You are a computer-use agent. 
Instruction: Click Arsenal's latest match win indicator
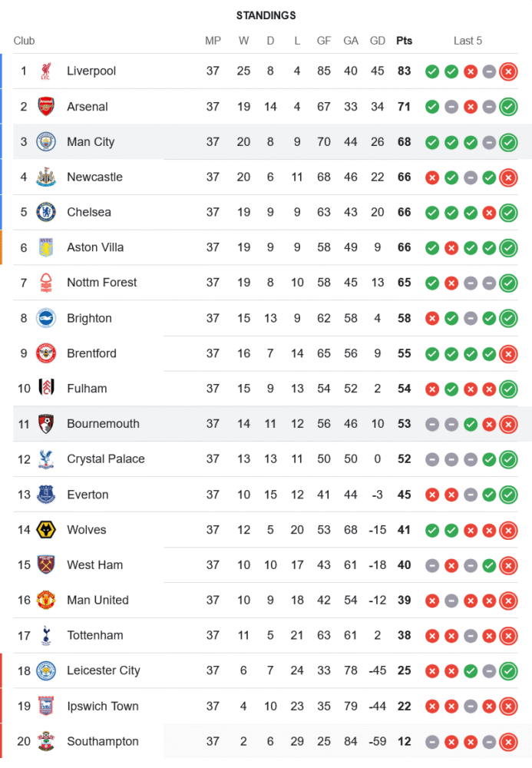(x=507, y=107)
